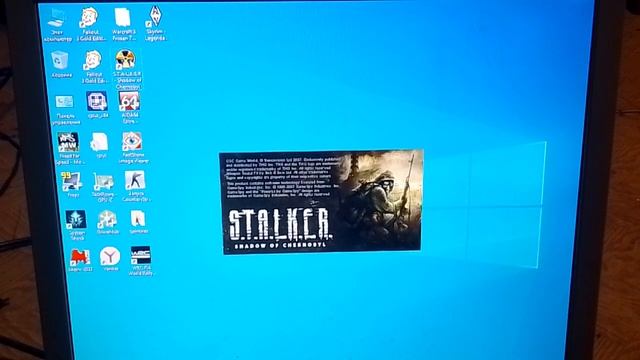Launch the Counter-Strike launcher shortcut

coord(136,186)
